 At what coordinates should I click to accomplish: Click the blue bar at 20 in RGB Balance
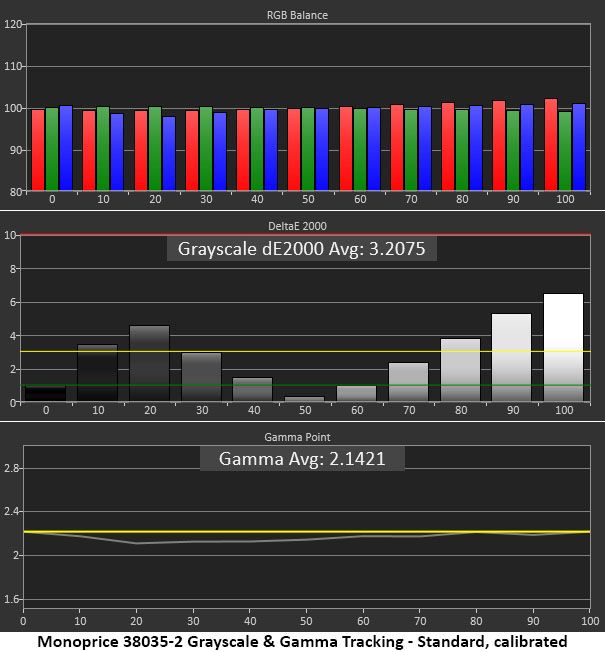169,154
